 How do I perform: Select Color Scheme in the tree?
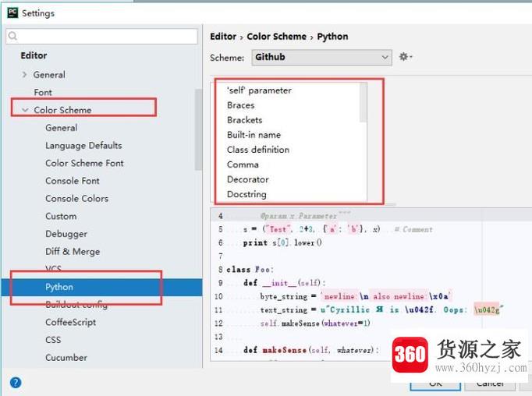click(x=62, y=110)
